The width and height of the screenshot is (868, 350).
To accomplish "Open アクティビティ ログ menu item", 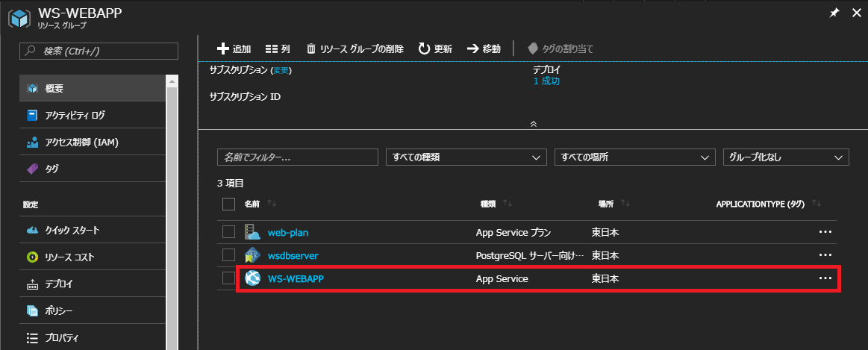I will click(93, 115).
